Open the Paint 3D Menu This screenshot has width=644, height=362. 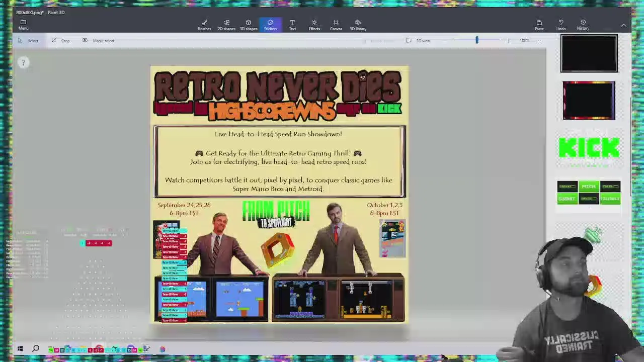coord(23,25)
